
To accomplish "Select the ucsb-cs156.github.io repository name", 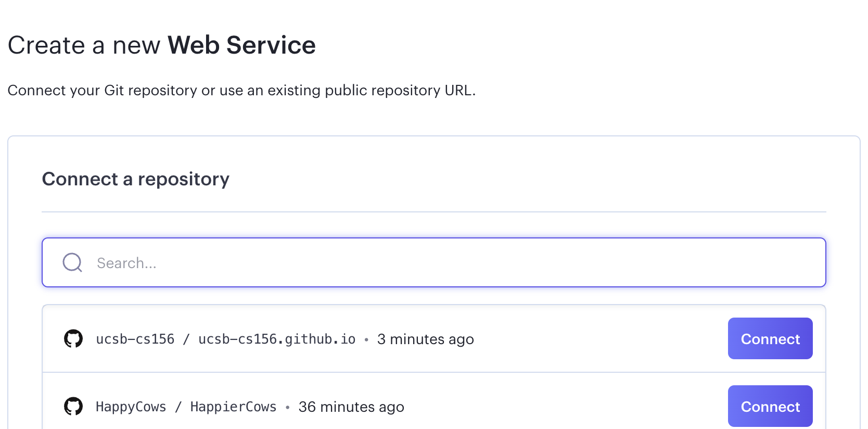I will click(277, 339).
